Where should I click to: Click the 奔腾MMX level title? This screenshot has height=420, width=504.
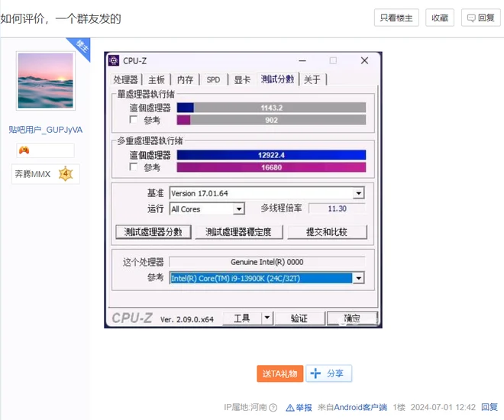click(x=33, y=174)
